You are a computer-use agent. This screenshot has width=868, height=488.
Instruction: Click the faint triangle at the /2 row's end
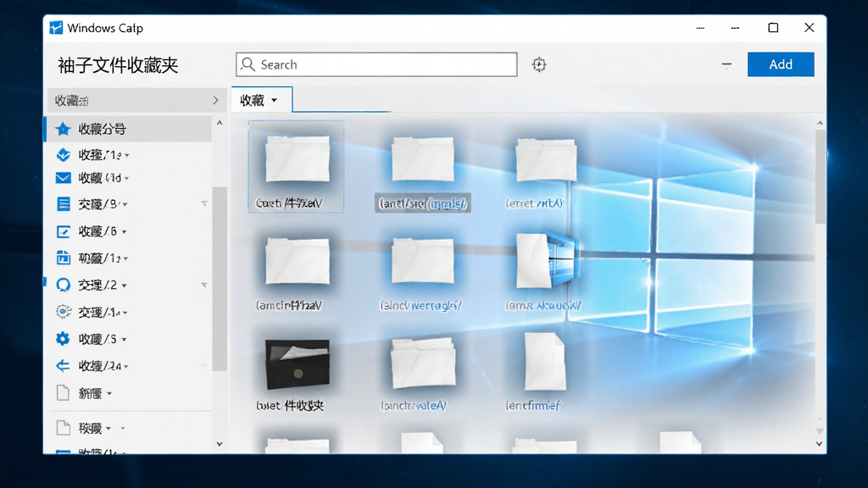204,285
